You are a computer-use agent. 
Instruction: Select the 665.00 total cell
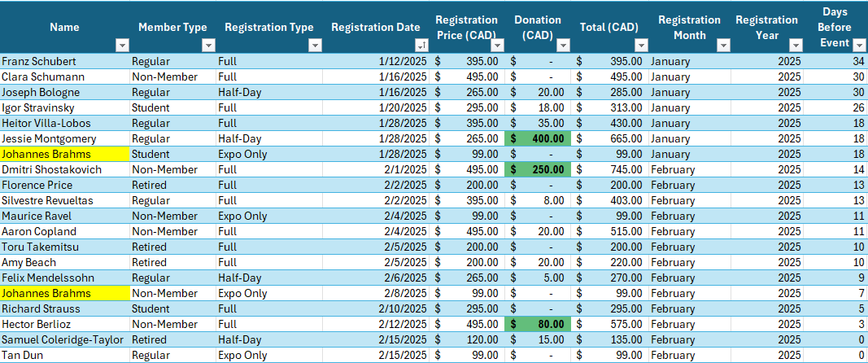point(610,138)
